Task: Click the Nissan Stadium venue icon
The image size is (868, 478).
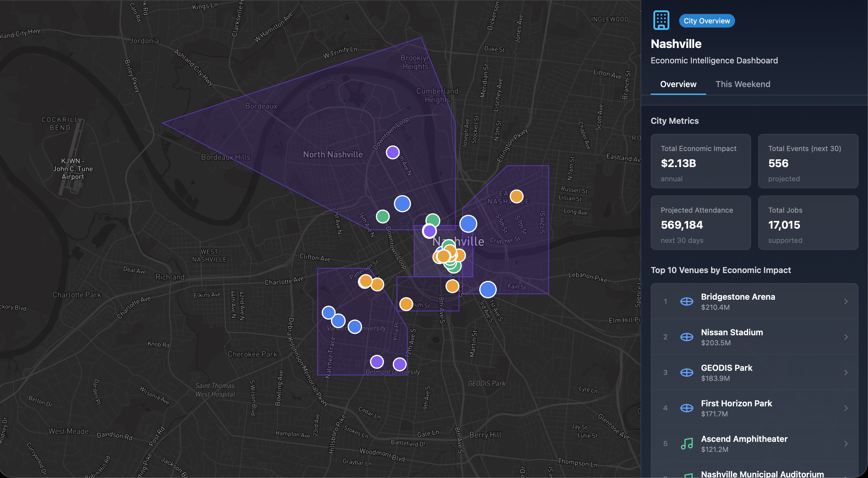Action: 687,337
